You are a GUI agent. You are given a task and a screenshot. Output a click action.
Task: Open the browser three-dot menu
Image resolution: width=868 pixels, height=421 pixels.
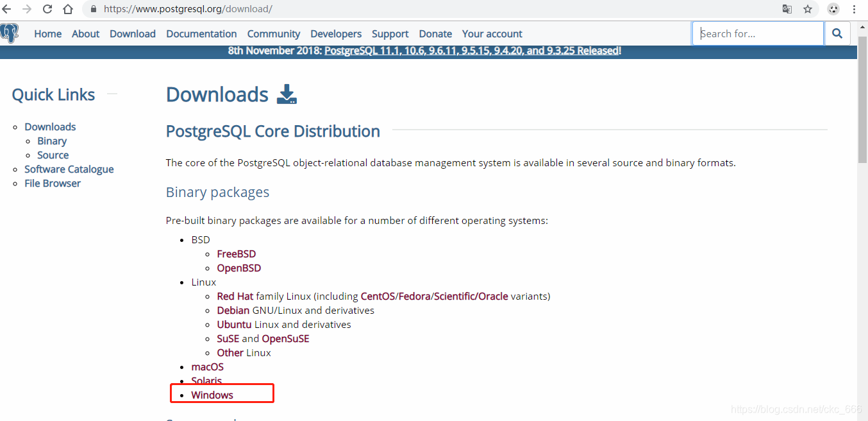pyautogui.click(x=854, y=9)
